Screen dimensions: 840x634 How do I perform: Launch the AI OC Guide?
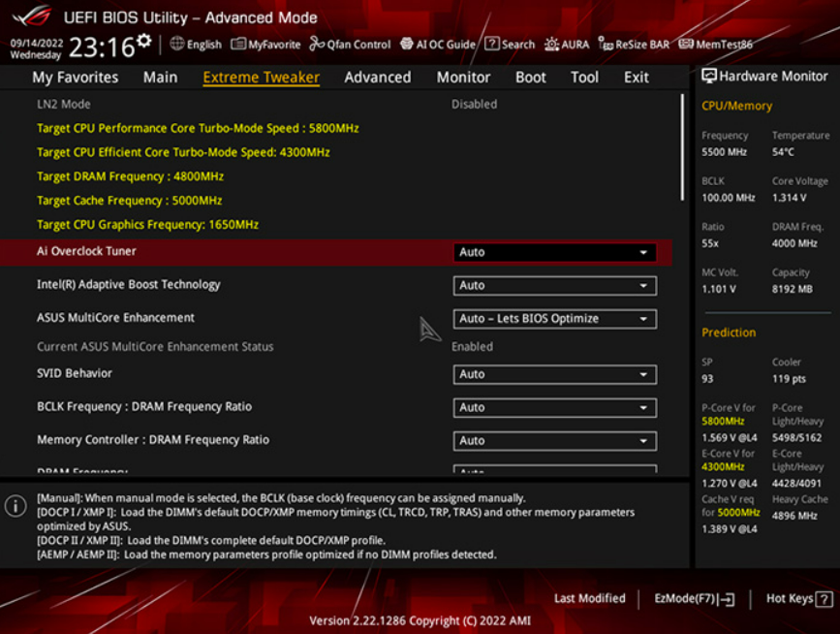coord(438,45)
